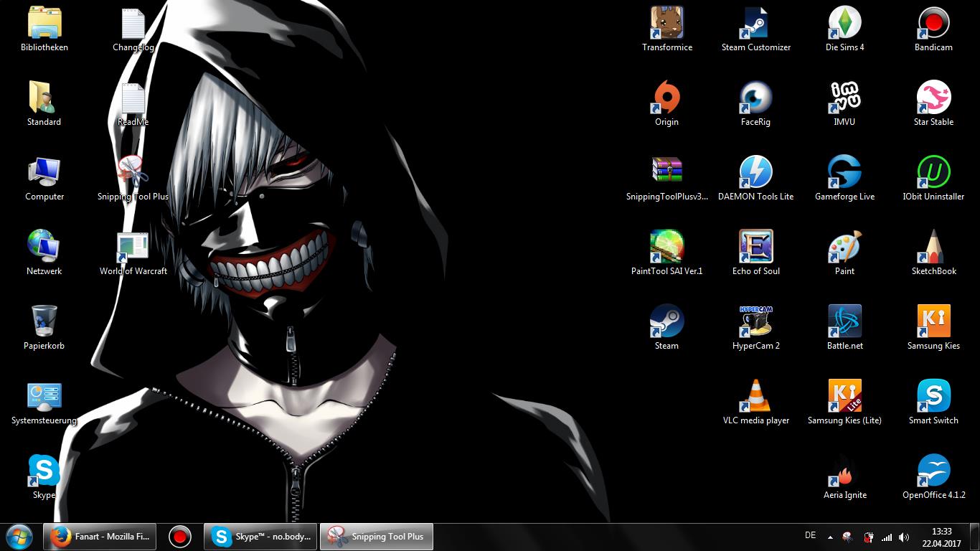The width and height of the screenshot is (980, 551).
Task: Open the Windows Start menu orb
Action: point(19,537)
